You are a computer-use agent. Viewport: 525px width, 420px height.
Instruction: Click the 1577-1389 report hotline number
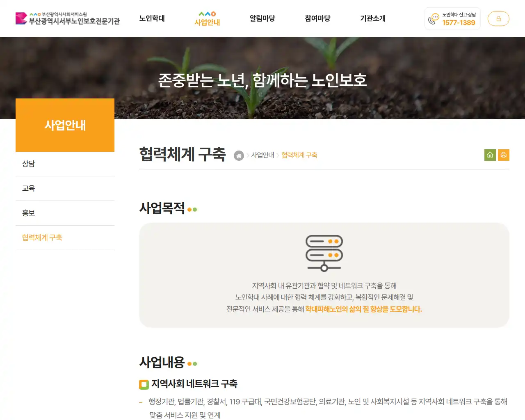tap(458, 23)
